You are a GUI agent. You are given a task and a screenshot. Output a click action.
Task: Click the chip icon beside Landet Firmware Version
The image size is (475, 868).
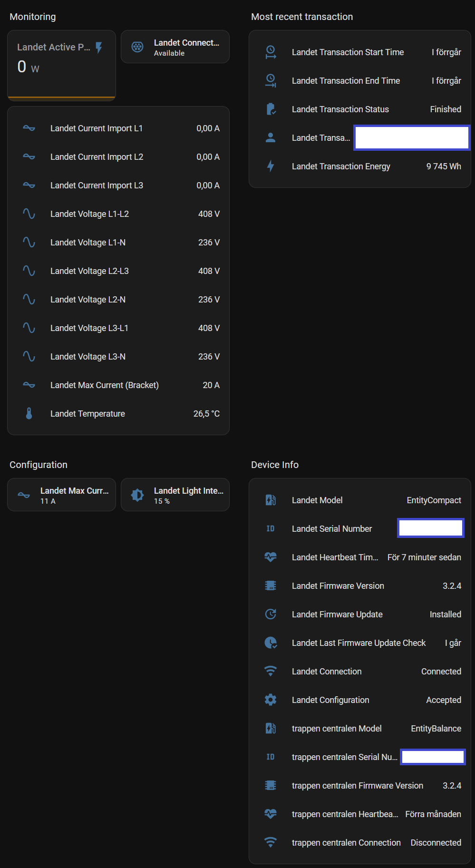[271, 585]
